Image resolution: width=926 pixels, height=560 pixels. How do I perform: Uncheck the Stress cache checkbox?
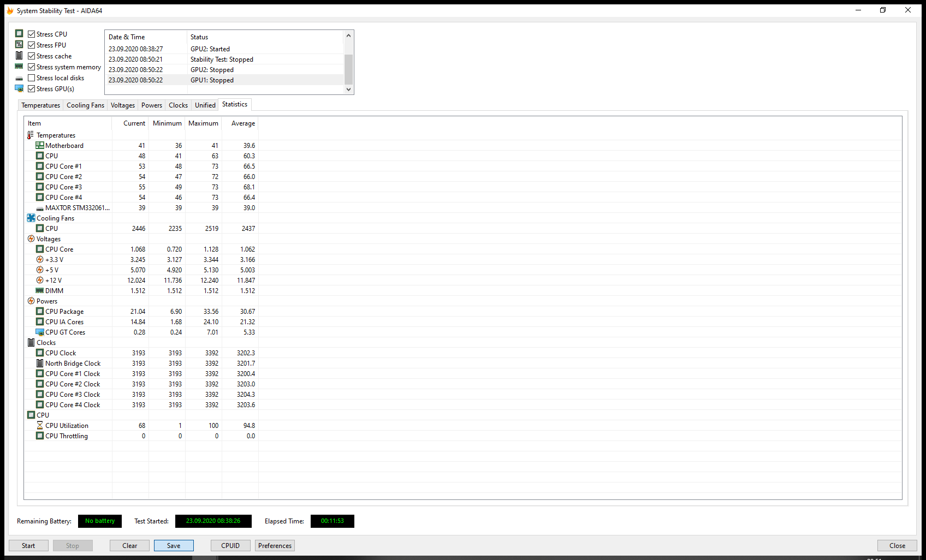point(32,56)
